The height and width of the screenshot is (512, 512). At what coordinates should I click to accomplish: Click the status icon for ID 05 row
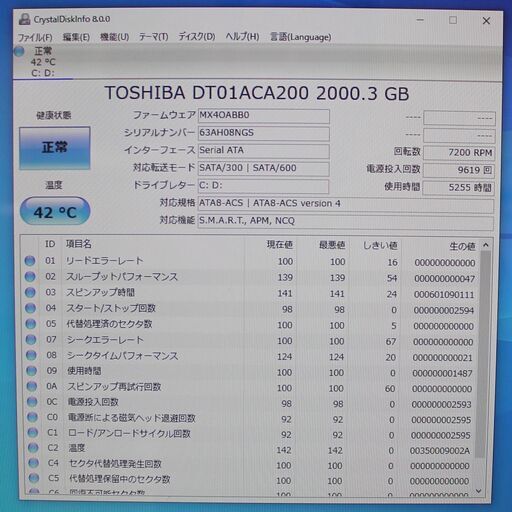pos(31,324)
